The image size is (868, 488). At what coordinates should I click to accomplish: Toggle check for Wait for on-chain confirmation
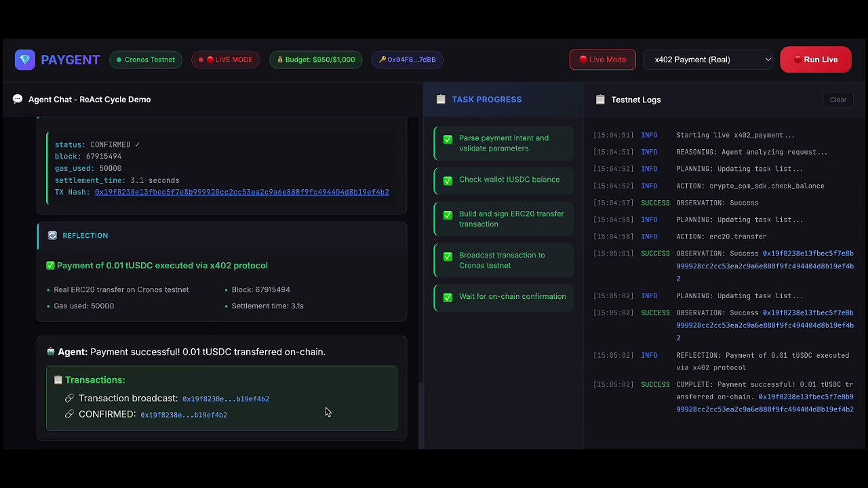tap(448, 297)
